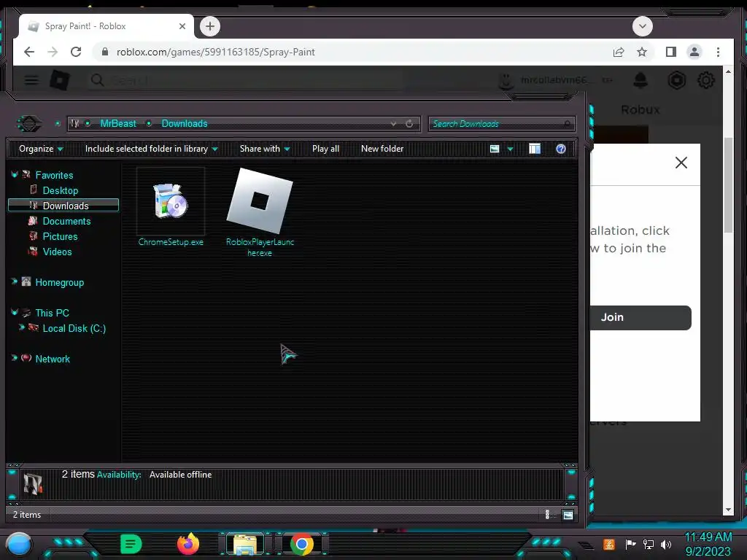The image size is (747, 560).
Task: Bookmark this page star icon
Action: (x=642, y=52)
